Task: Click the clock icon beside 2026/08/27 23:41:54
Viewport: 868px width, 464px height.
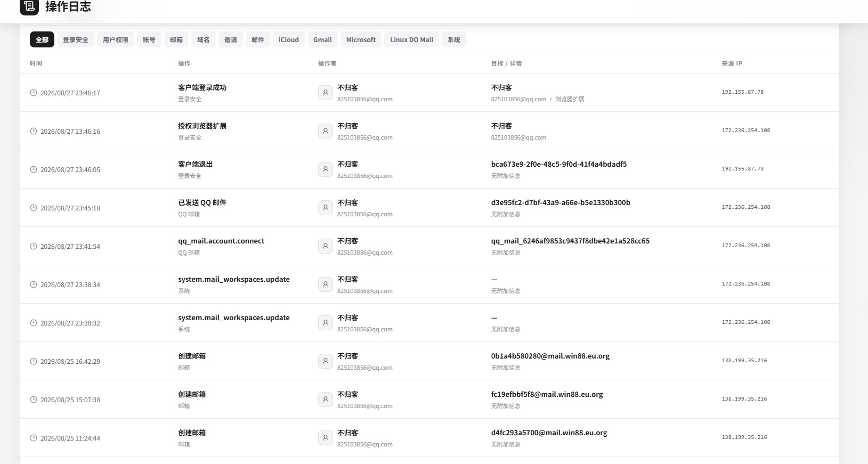Action: [34, 246]
